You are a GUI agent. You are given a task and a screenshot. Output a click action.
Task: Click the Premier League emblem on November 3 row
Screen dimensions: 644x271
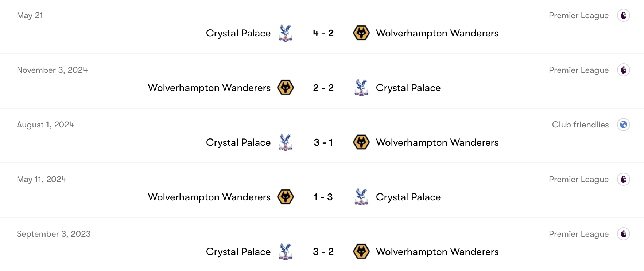click(624, 70)
